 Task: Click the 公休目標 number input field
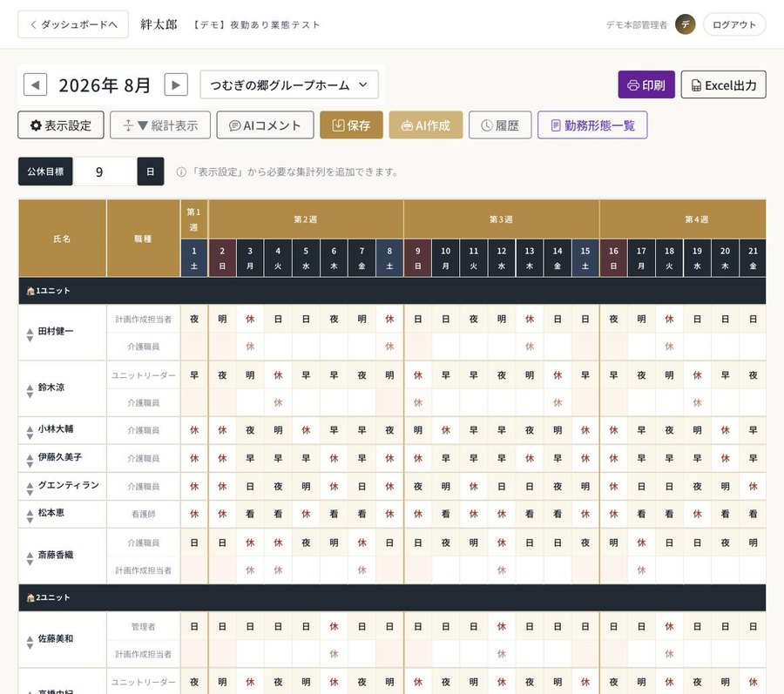coord(105,172)
